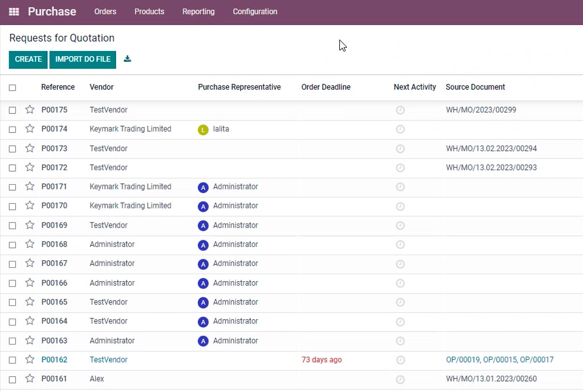This screenshot has height=392, width=583.
Task: Select all rows with header checkbox
Action: [x=12, y=88]
